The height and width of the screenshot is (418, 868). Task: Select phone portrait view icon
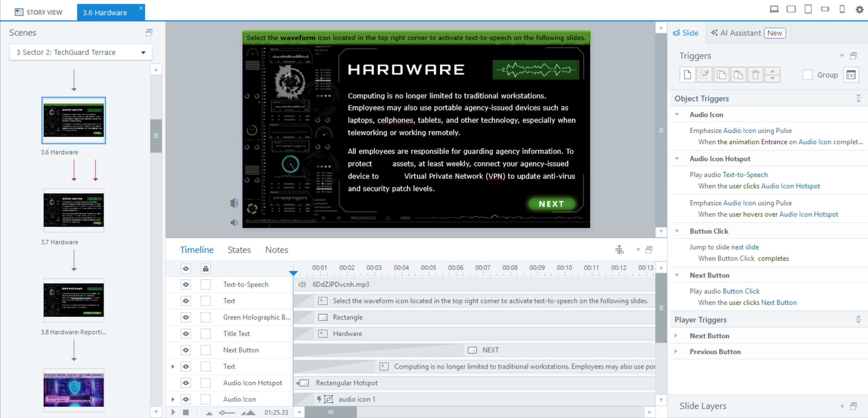[842, 9]
